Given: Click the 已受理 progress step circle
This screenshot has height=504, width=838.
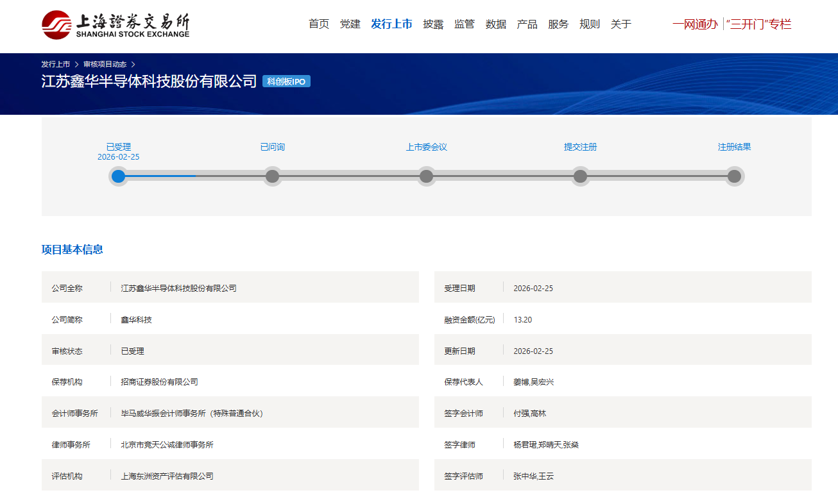Looking at the screenshot, I should pyautogui.click(x=118, y=176).
